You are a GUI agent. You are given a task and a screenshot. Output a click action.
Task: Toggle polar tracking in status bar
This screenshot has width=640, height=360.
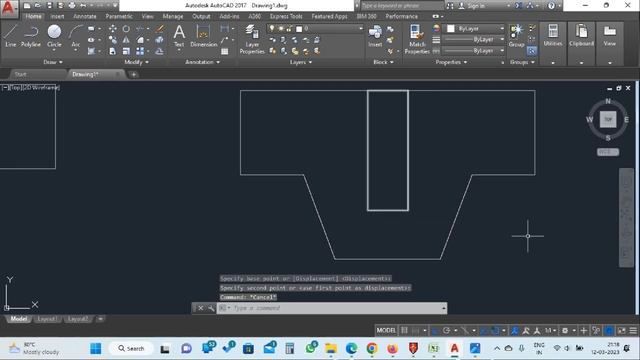click(447, 330)
